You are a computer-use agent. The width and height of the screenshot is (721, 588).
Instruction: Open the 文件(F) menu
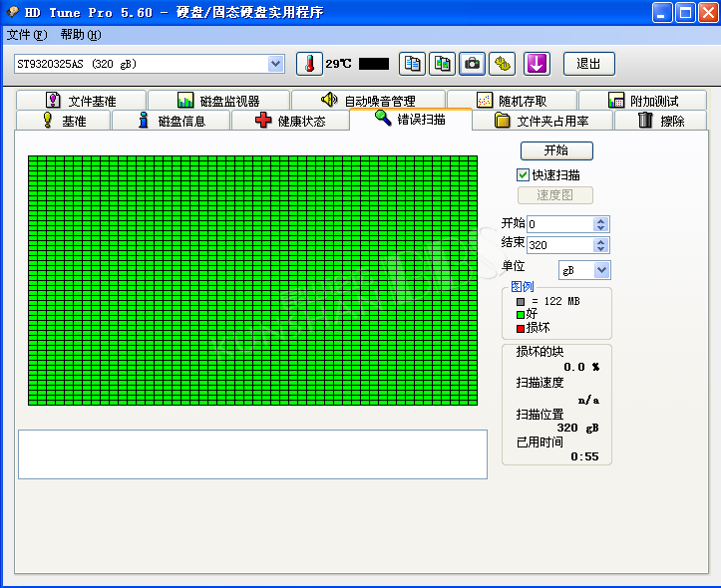[27, 35]
